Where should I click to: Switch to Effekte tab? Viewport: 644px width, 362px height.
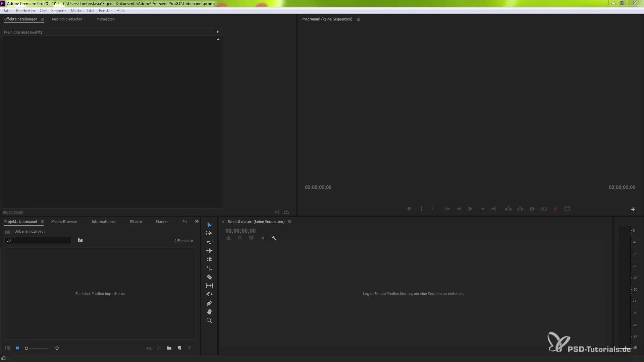pos(136,222)
